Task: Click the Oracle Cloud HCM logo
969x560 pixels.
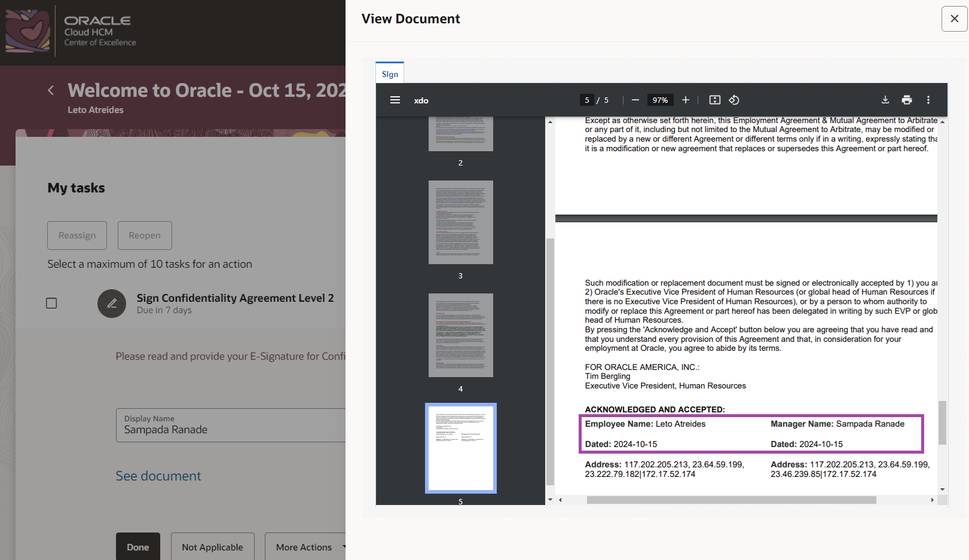Action: [x=71, y=30]
